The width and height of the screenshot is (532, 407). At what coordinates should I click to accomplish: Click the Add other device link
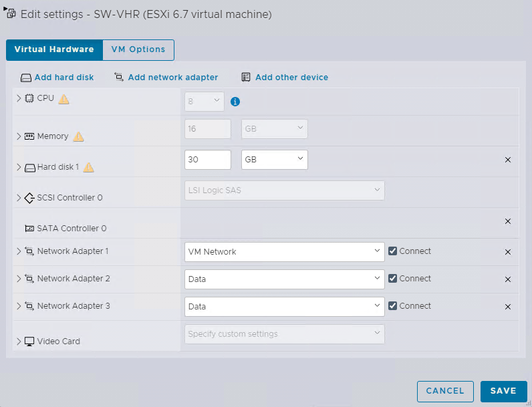[x=292, y=78]
